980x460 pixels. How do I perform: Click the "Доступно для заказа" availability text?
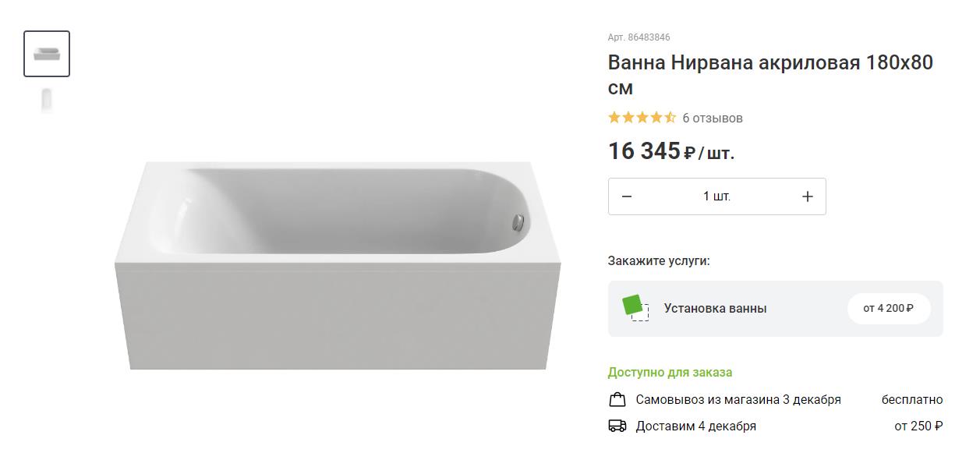pyautogui.click(x=670, y=373)
